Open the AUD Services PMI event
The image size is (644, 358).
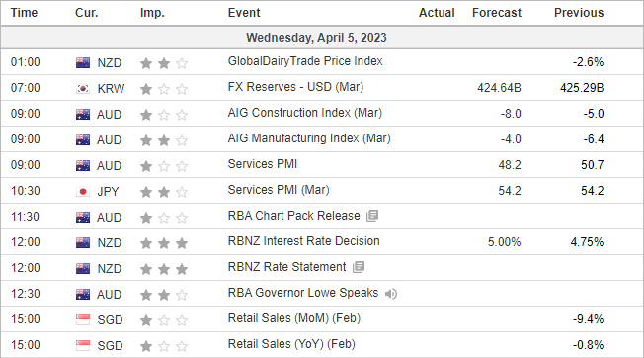263,164
